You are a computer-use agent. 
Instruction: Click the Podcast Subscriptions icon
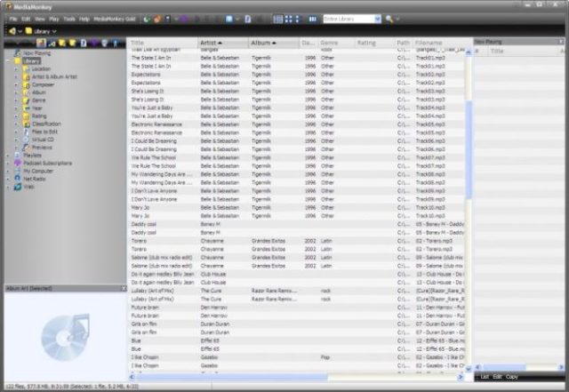[18, 163]
